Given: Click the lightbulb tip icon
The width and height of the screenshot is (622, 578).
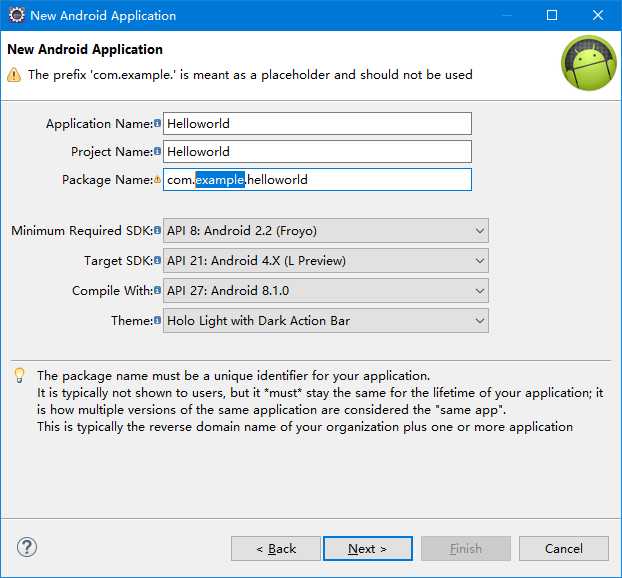Looking at the screenshot, I should click(19, 375).
